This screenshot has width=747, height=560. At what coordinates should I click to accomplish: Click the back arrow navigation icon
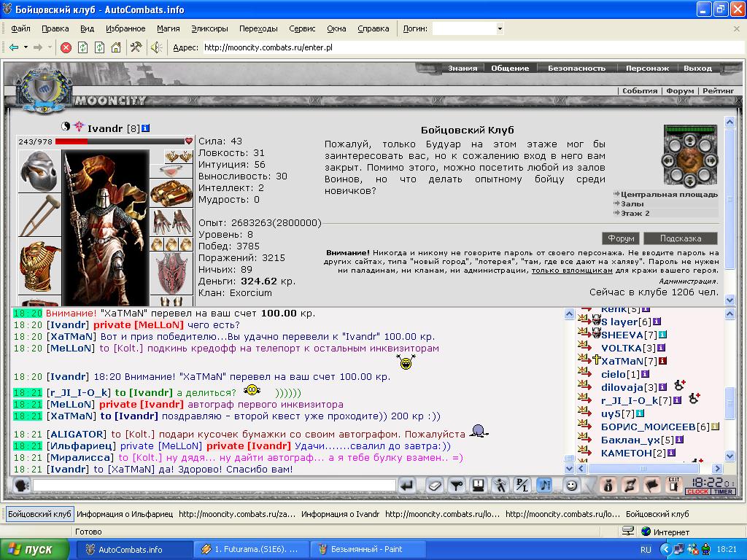point(14,47)
